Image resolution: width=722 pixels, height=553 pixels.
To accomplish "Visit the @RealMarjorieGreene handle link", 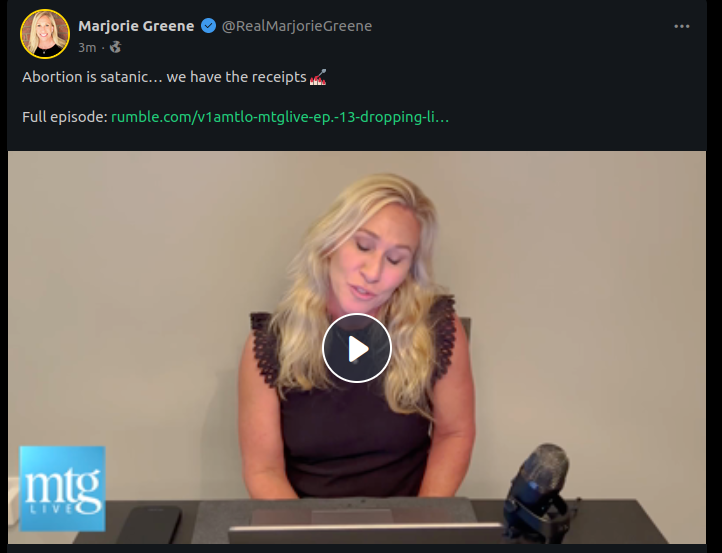I will coord(297,26).
